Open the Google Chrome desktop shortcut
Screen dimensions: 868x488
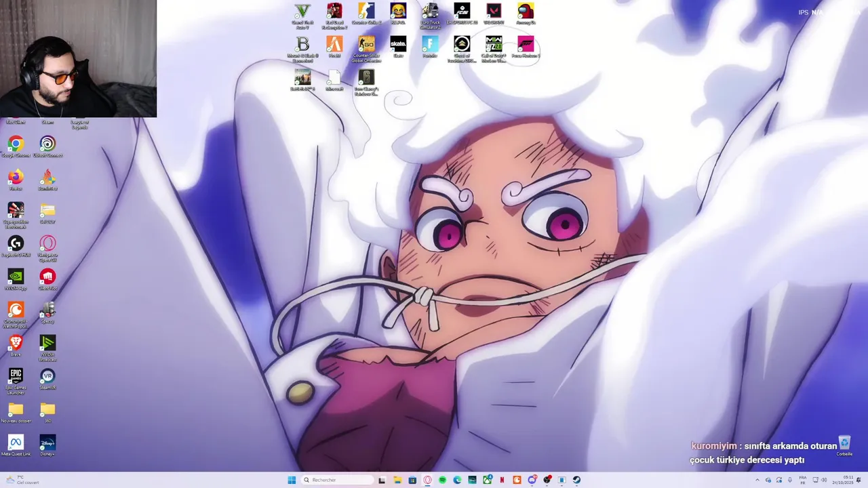[x=16, y=147]
